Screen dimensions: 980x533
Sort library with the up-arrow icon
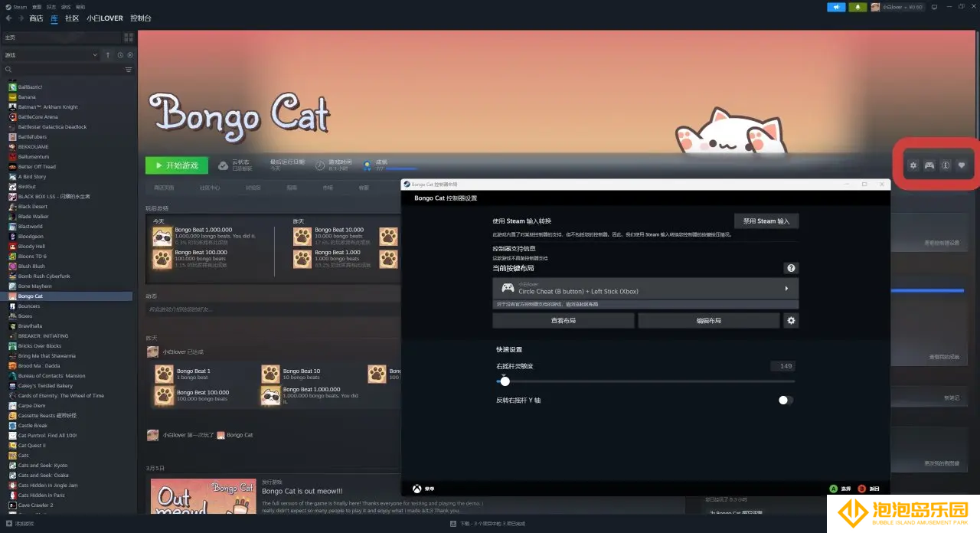(108, 55)
